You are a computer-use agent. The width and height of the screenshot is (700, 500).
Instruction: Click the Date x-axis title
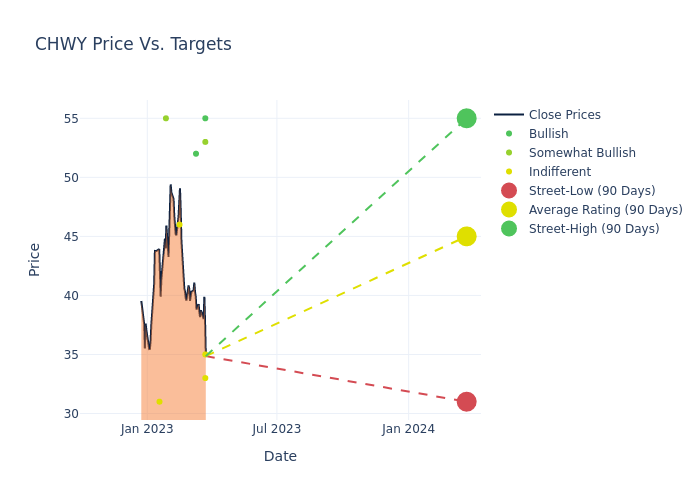(x=280, y=456)
